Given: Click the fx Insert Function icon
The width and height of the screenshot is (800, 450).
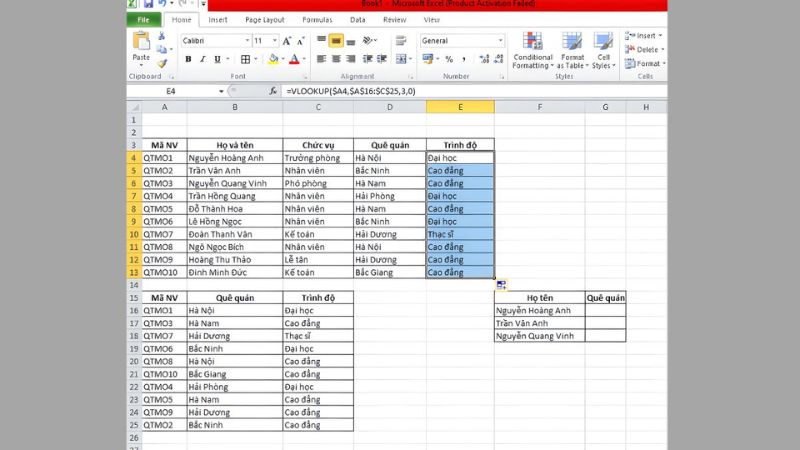Looking at the screenshot, I should [x=273, y=91].
